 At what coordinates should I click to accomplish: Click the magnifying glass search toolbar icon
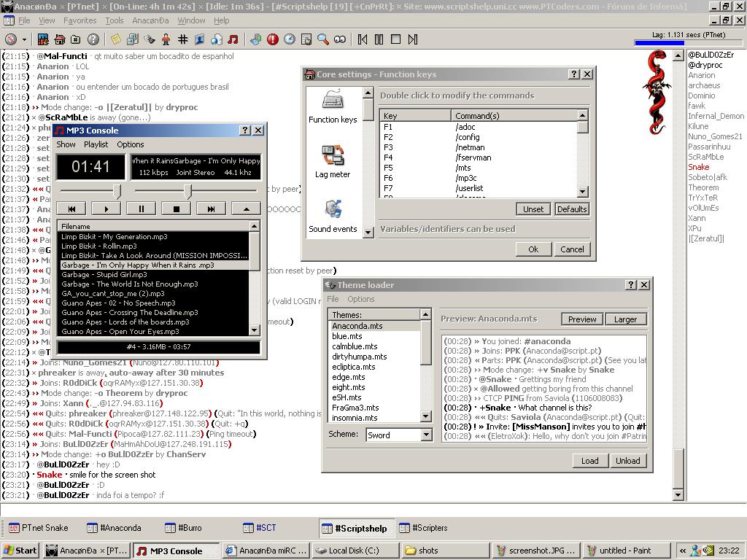(x=322, y=39)
